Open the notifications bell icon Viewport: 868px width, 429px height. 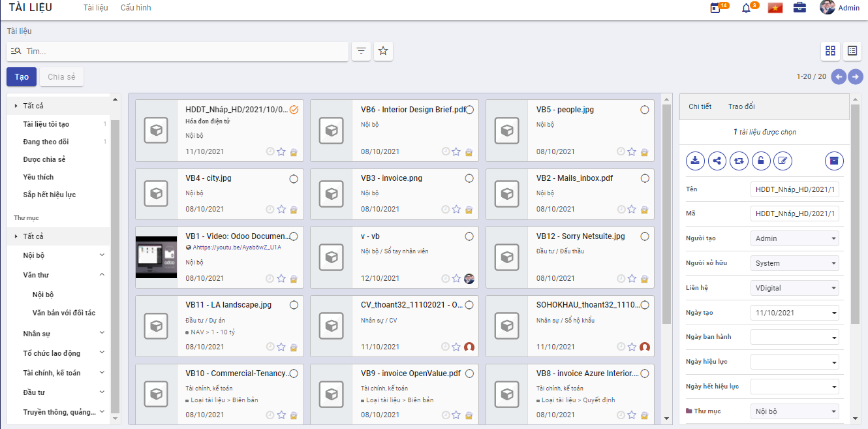click(747, 8)
